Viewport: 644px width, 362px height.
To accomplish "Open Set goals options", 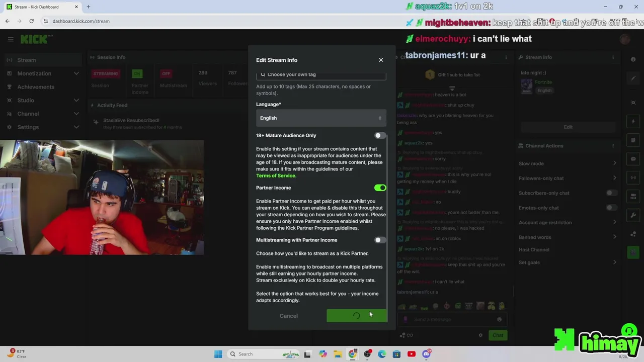I will (x=568, y=262).
